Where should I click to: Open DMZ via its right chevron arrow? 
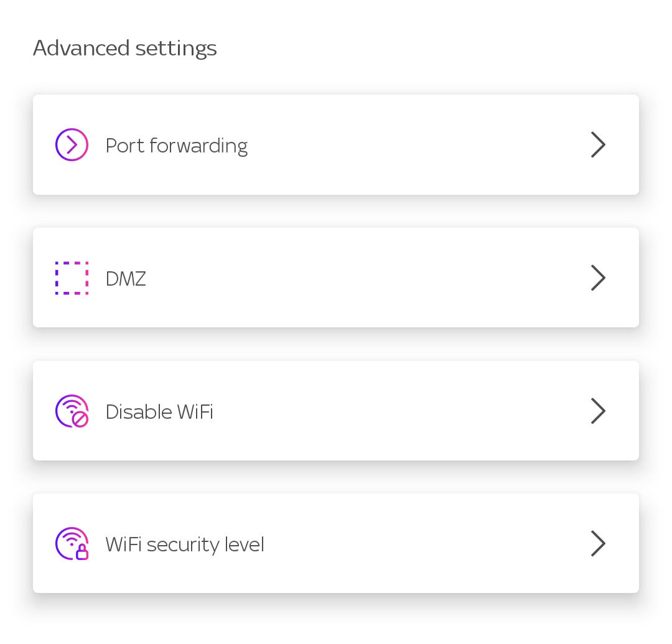click(598, 278)
